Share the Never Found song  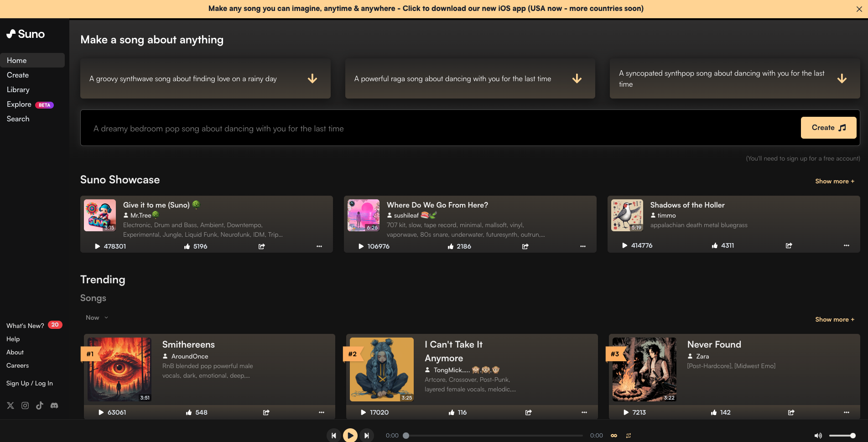coord(791,412)
